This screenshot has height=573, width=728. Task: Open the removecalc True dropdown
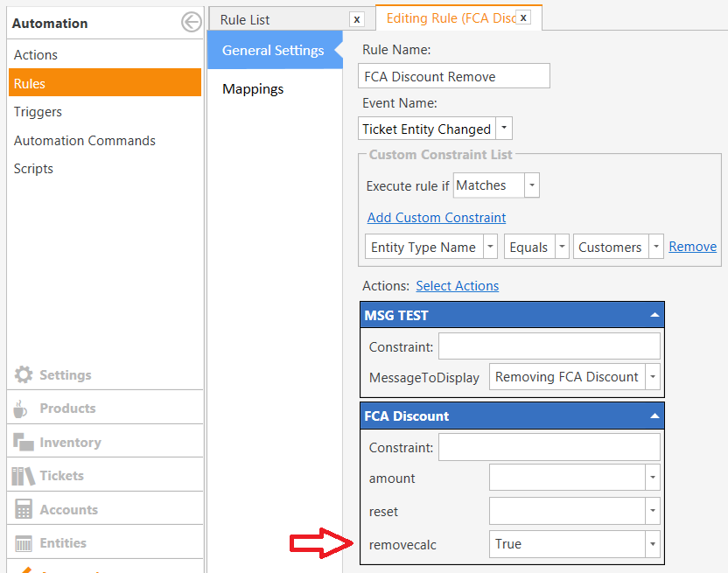[653, 544]
